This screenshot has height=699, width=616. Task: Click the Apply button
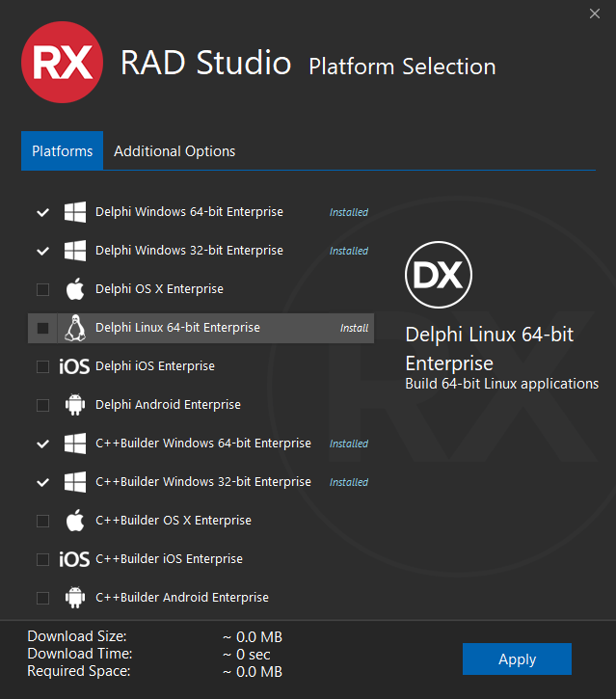pyautogui.click(x=517, y=659)
